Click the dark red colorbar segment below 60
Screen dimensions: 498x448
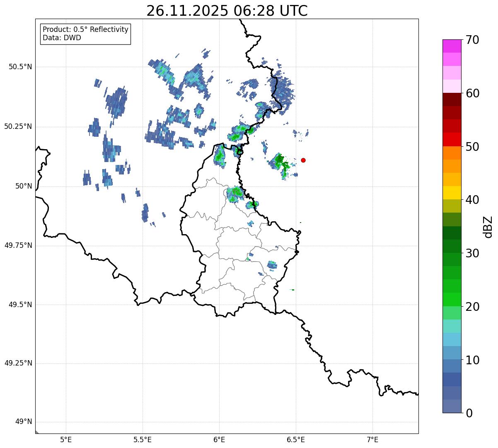(x=452, y=99)
